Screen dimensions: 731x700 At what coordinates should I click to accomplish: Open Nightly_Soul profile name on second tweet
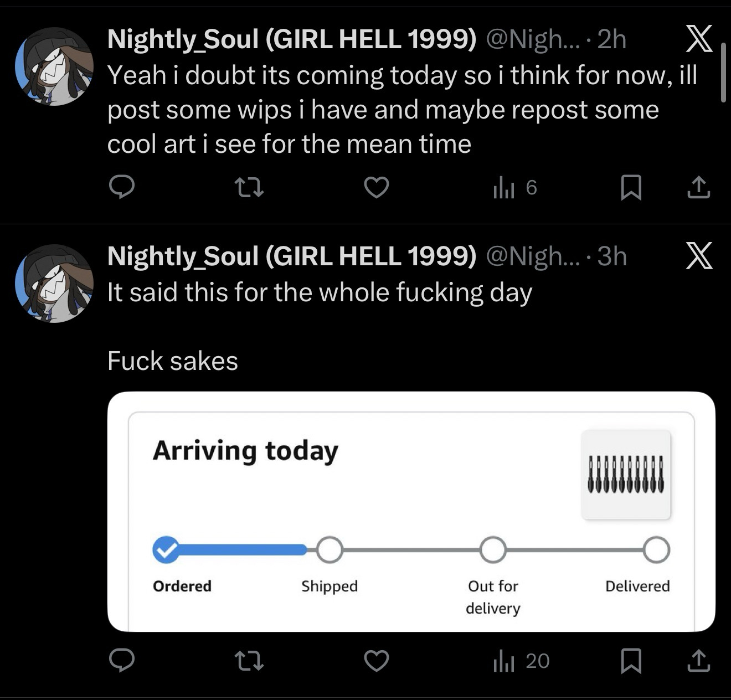pyautogui.click(x=291, y=256)
